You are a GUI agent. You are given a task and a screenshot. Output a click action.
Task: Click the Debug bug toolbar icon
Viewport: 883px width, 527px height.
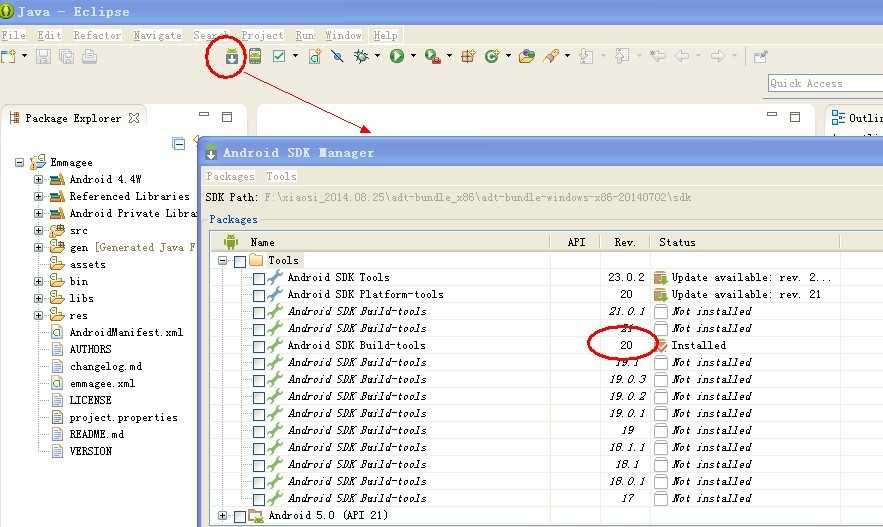click(x=361, y=56)
